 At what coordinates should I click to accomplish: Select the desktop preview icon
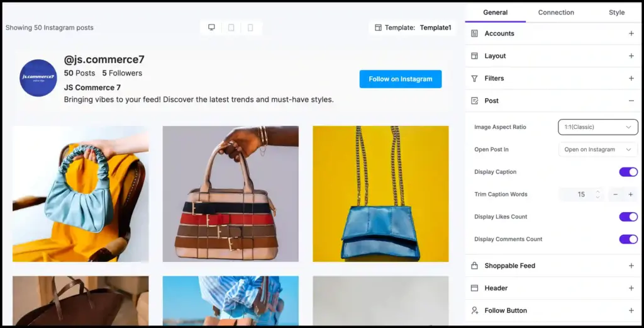pos(212,28)
